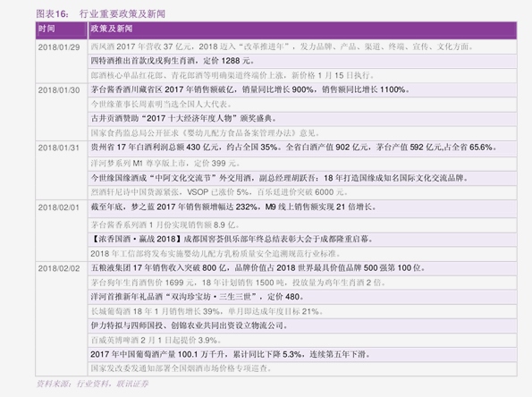Select row 洋河首推新年礼品酒 双沟珍宝坊
Screen dimensions: 532x397
tap(302, 297)
